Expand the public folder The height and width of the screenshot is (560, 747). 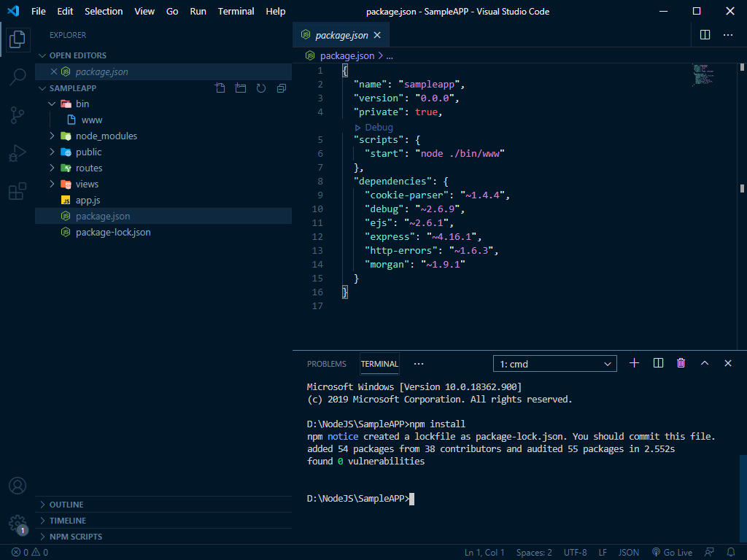click(52, 152)
